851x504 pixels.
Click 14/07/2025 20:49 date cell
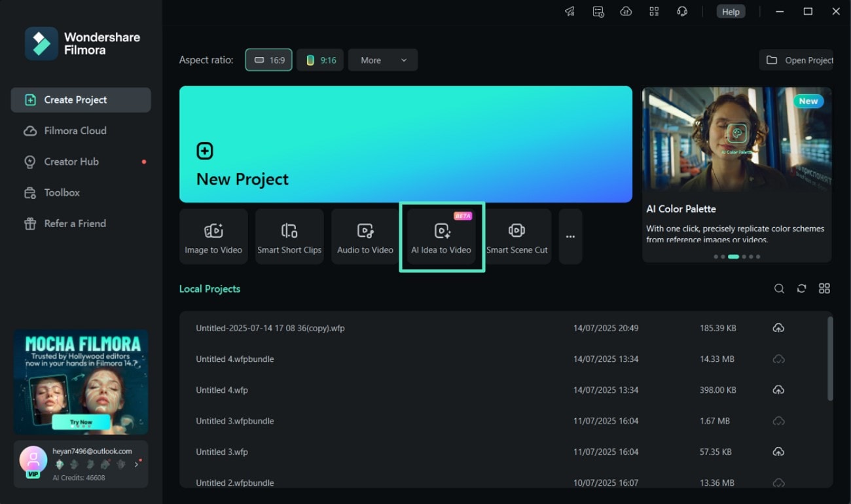click(x=606, y=328)
